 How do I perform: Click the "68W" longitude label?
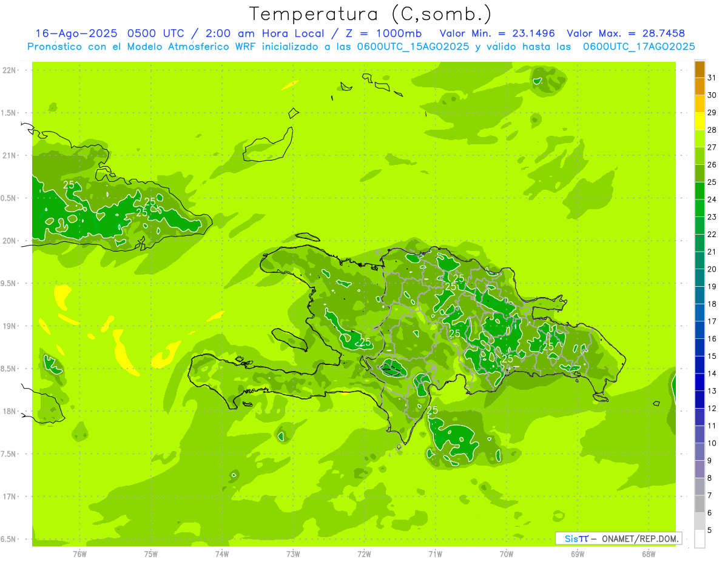coord(649,554)
